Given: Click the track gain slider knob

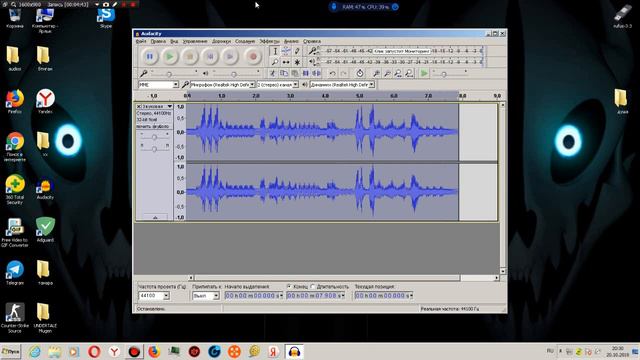Looking at the screenshot, I should click(x=154, y=138).
